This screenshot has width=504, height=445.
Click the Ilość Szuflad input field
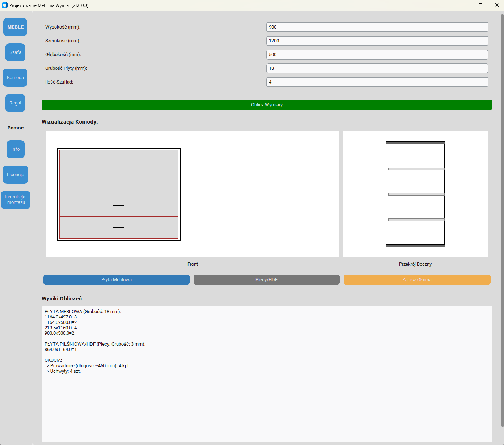click(x=377, y=82)
